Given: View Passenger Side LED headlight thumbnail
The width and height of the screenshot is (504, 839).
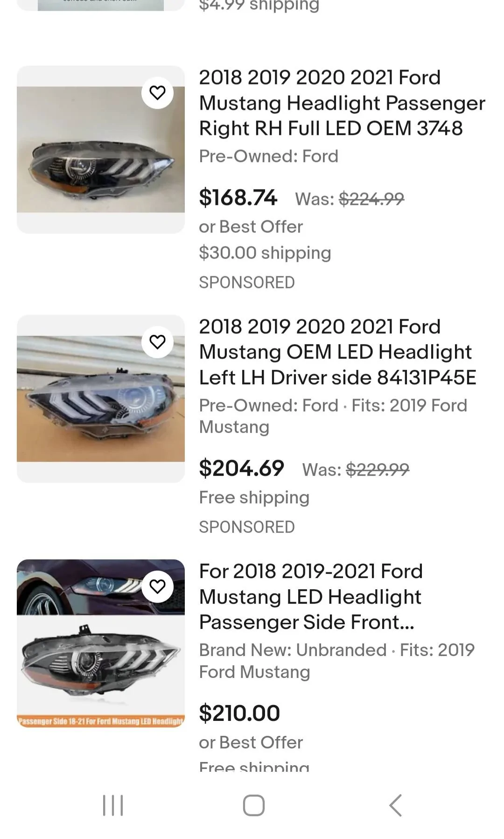Looking at the screenshot, I should click(101, 643).
